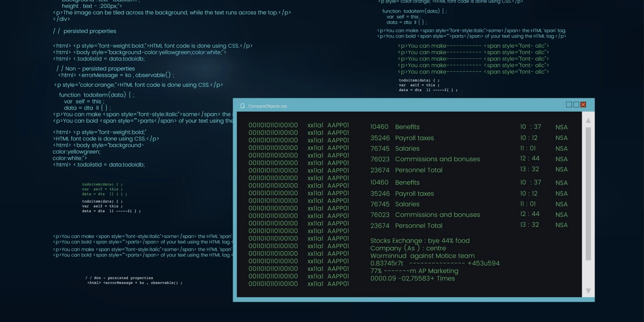Click the 77% AP Marketing line
Screen dimensions: 644x322
tap(414, 271)
